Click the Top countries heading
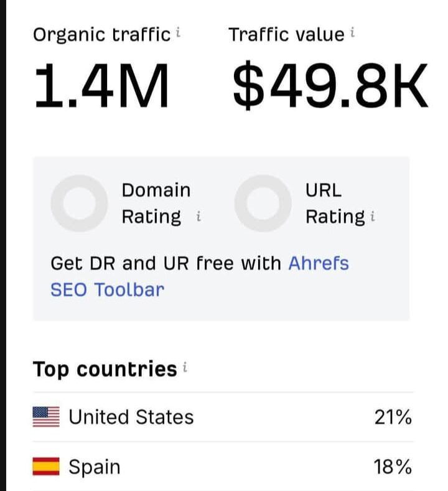The height and width of the screenshot is (491, 448). tap(105, 369)
